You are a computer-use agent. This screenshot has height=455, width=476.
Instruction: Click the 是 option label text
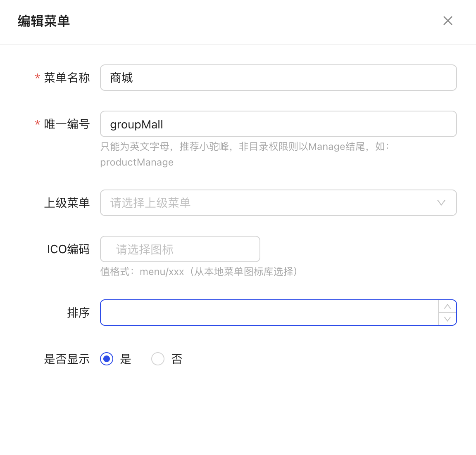[126, 359]
